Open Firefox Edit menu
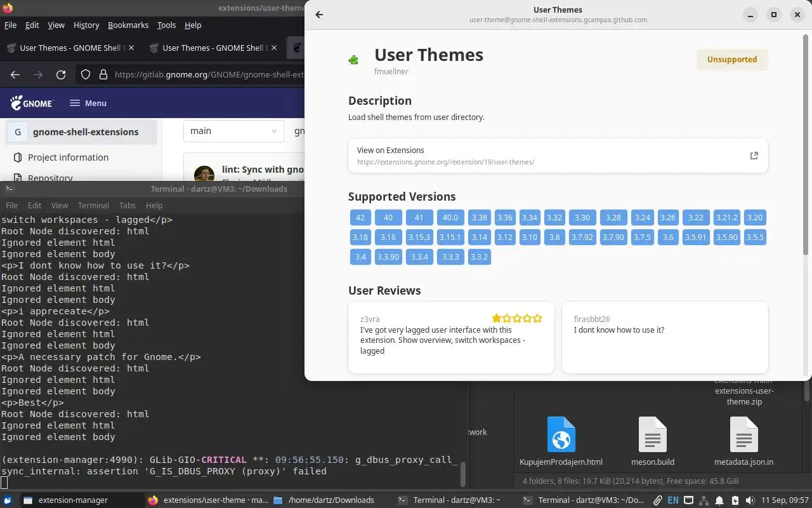Screen dimensions: 812x508 click(x=32, y=25)
